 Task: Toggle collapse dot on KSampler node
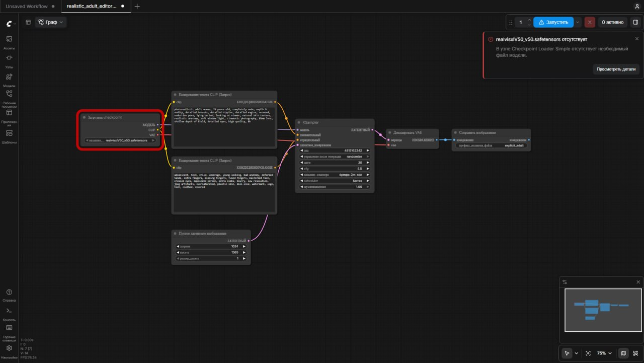[299, 122]
